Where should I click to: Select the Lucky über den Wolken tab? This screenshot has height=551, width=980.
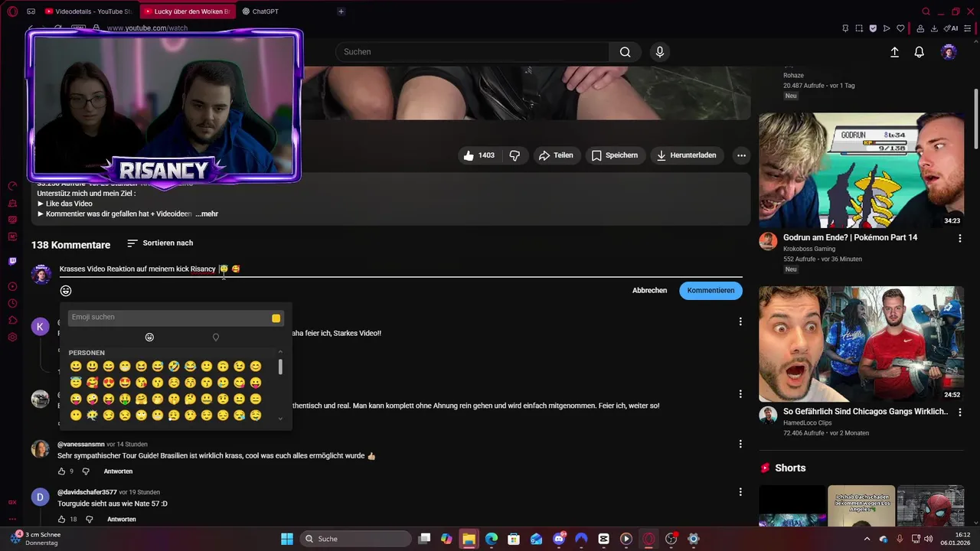(x=187, y=11)
